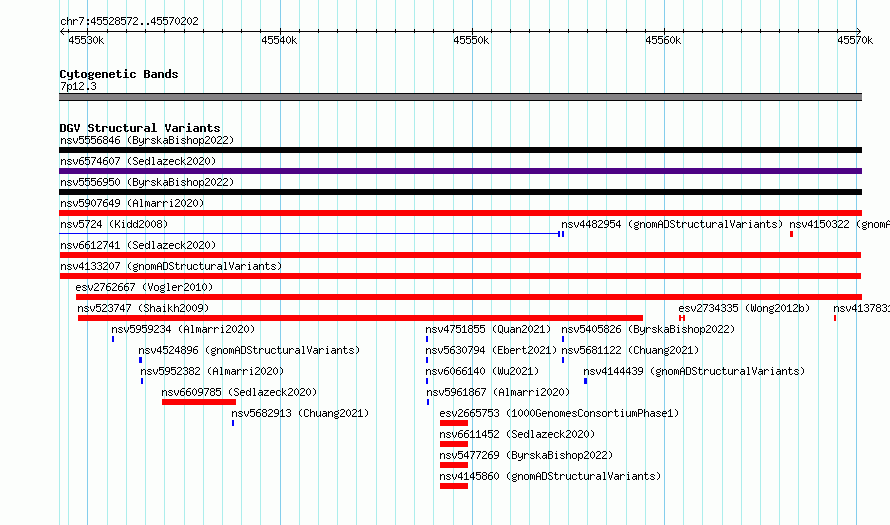Viewport: 890px width, 525px height.
Task: Open the nsv5681122 (Chuang2021) label
Action: [630, 350]
